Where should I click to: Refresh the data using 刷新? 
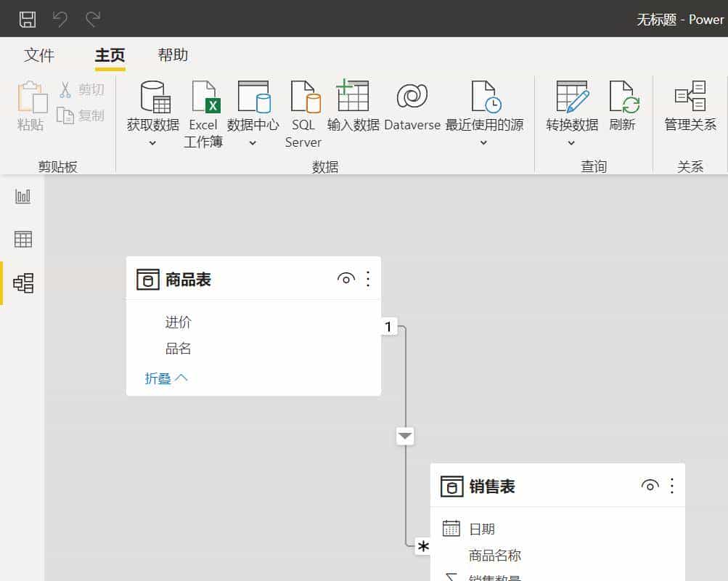[x=624, y=98]
